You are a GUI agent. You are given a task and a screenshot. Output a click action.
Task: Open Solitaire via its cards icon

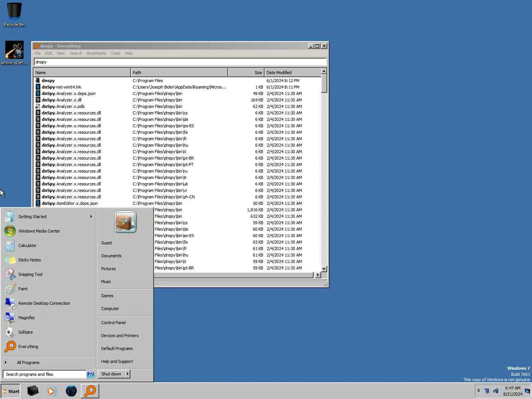(10, 332)
